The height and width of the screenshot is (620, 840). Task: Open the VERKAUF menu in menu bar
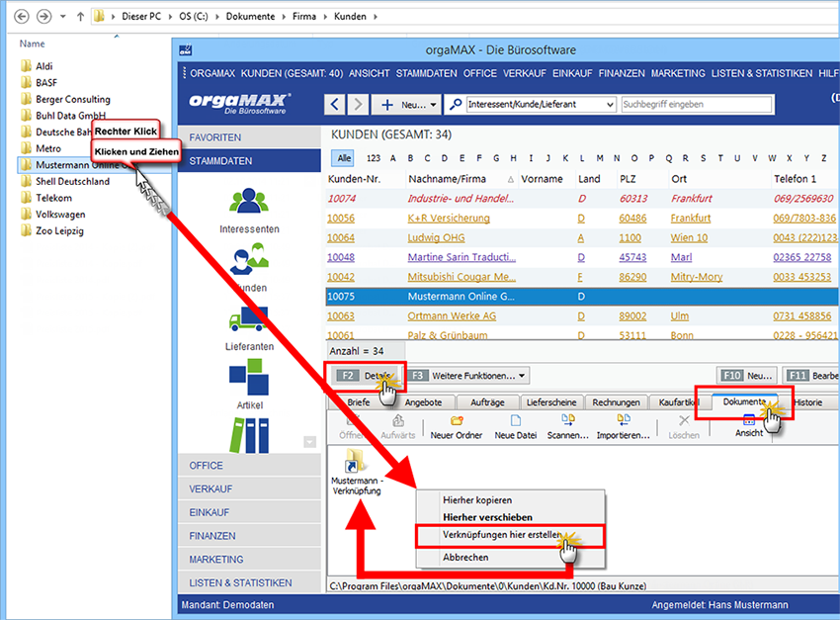coord(525,73)
